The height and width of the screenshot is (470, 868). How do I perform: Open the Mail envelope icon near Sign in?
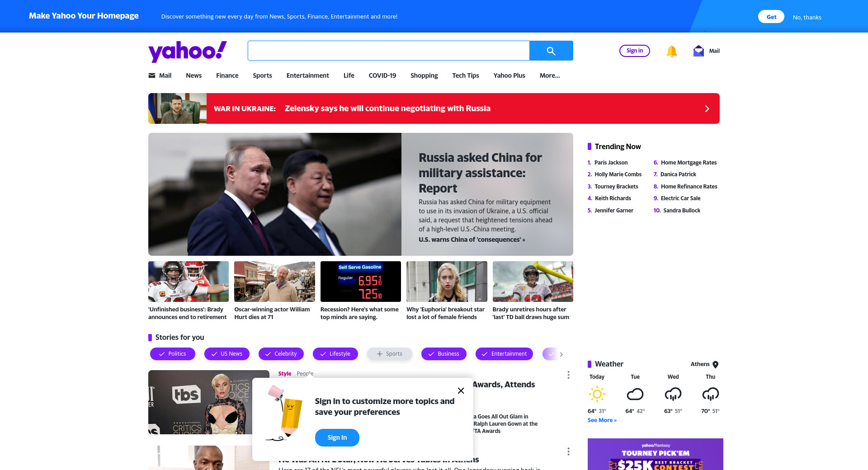(698, 51)
